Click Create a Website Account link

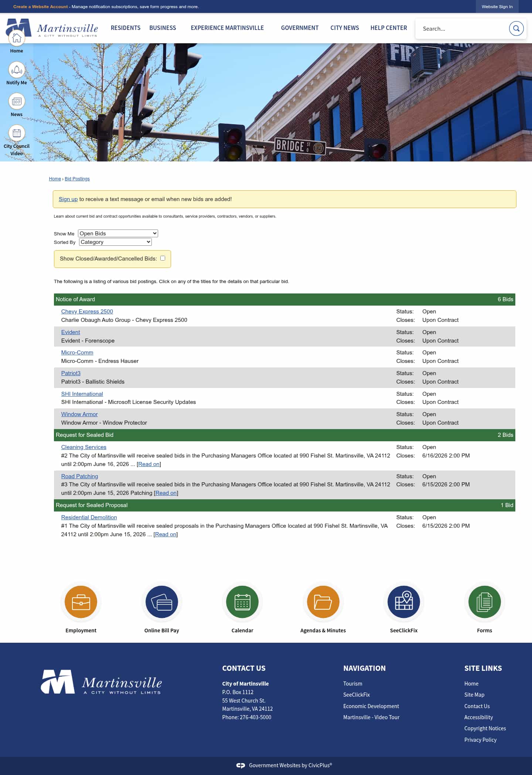[41, 7]
